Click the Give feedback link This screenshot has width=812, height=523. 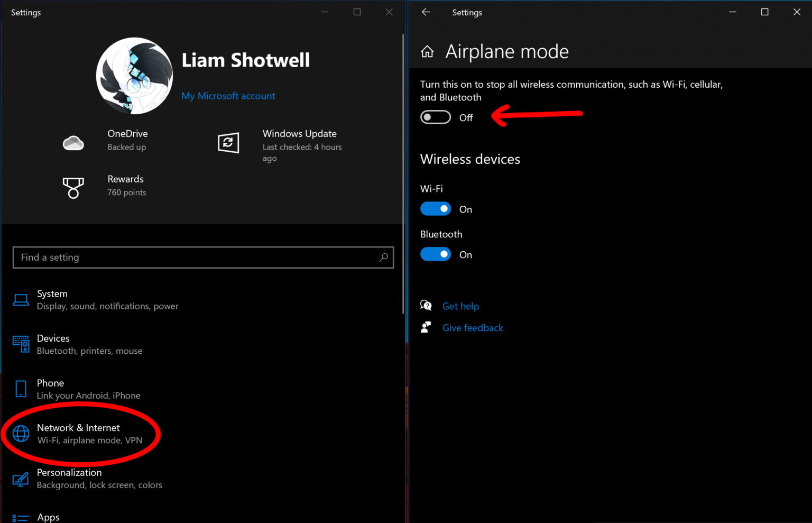click(473, 327)
